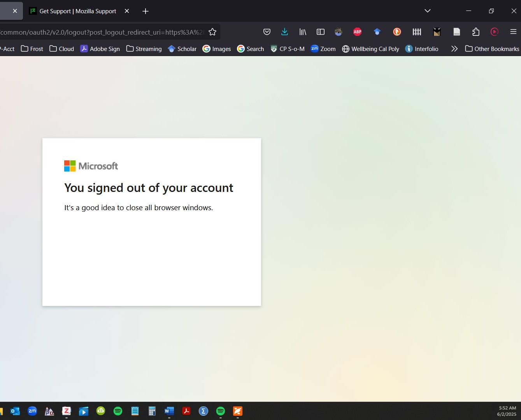Open the Firefox hamburger application menu
The width and height of the screenshot is (521, 420).
click(x=513, y=32)
